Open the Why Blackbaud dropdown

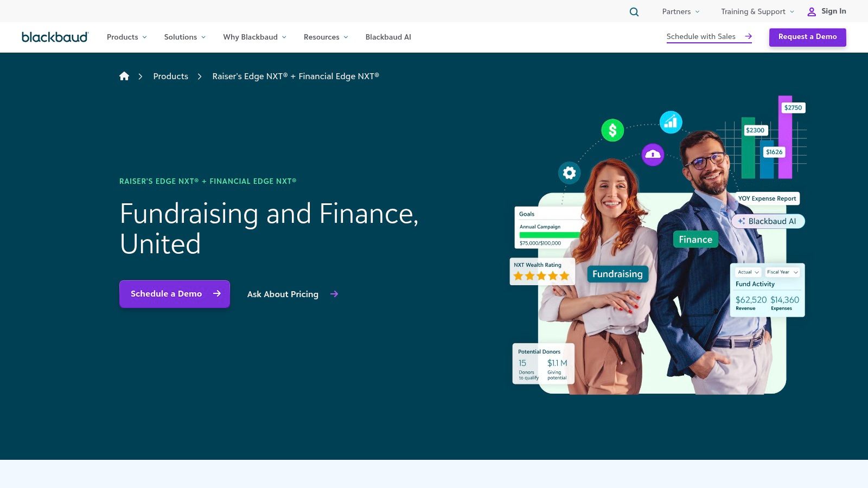(x=254, y=37)
